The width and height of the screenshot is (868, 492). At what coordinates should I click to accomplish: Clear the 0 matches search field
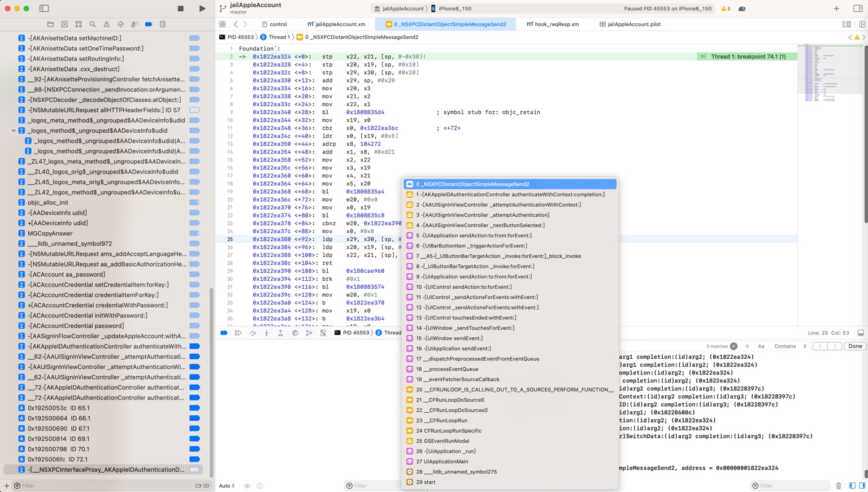(734, 346)
